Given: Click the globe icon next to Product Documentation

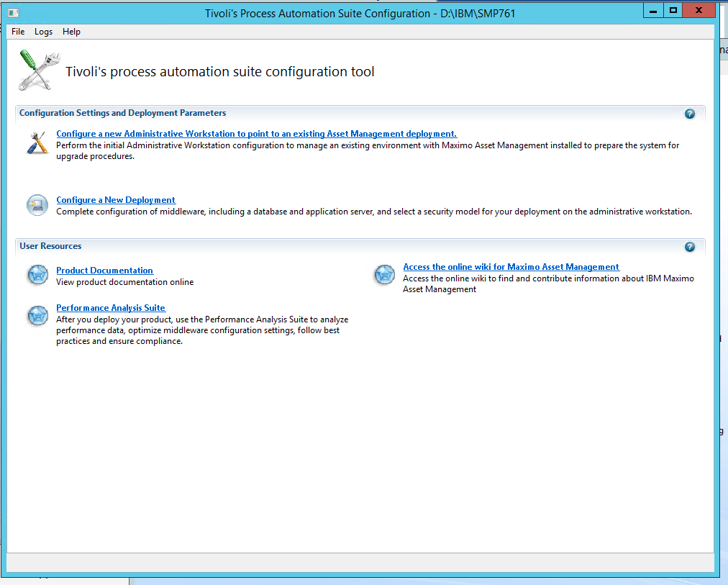Looking at the screenshot, I should [37, 274].
